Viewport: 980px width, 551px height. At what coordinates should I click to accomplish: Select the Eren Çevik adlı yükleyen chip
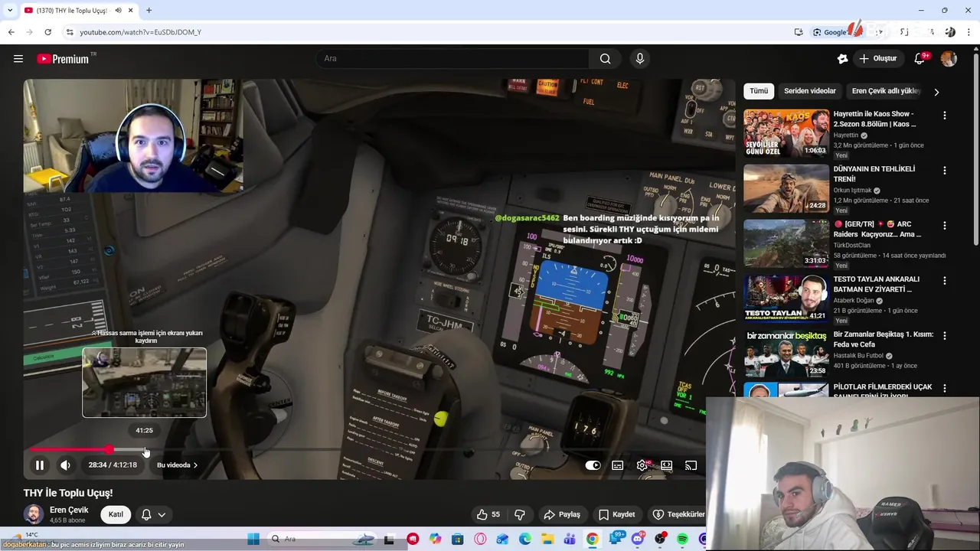pos(886,91)
